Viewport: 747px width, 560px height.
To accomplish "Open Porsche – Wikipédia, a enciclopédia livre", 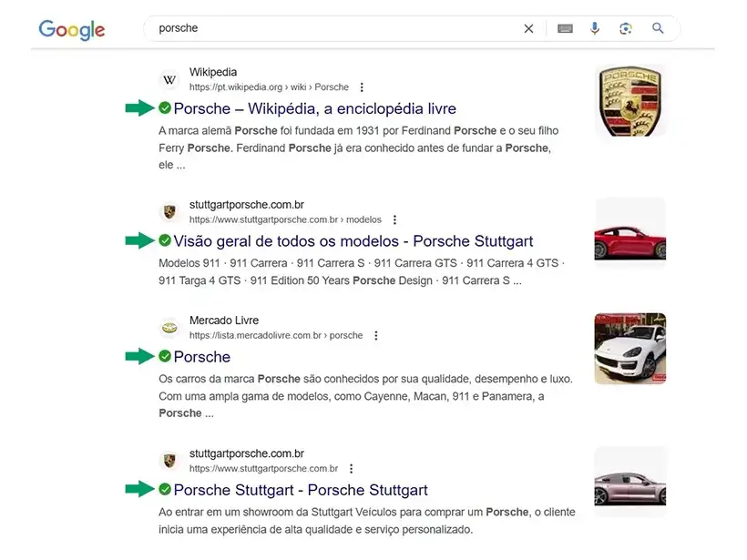I will coord(315,108).
